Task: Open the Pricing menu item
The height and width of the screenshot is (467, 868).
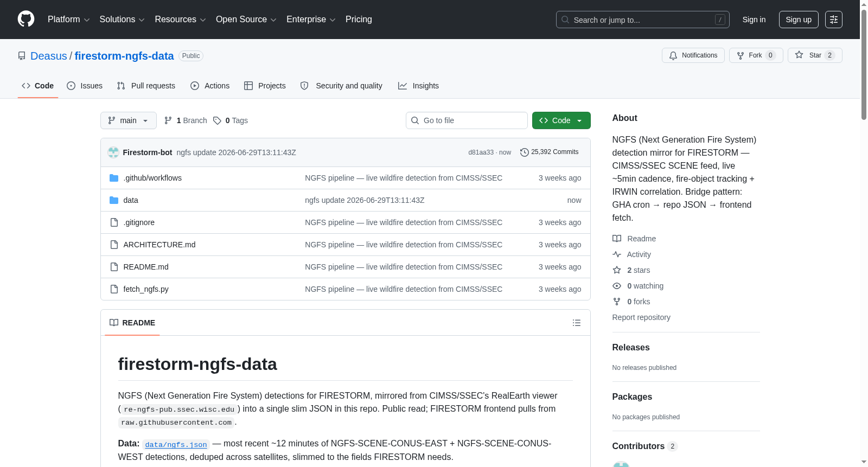Action: tap(359, 20)
